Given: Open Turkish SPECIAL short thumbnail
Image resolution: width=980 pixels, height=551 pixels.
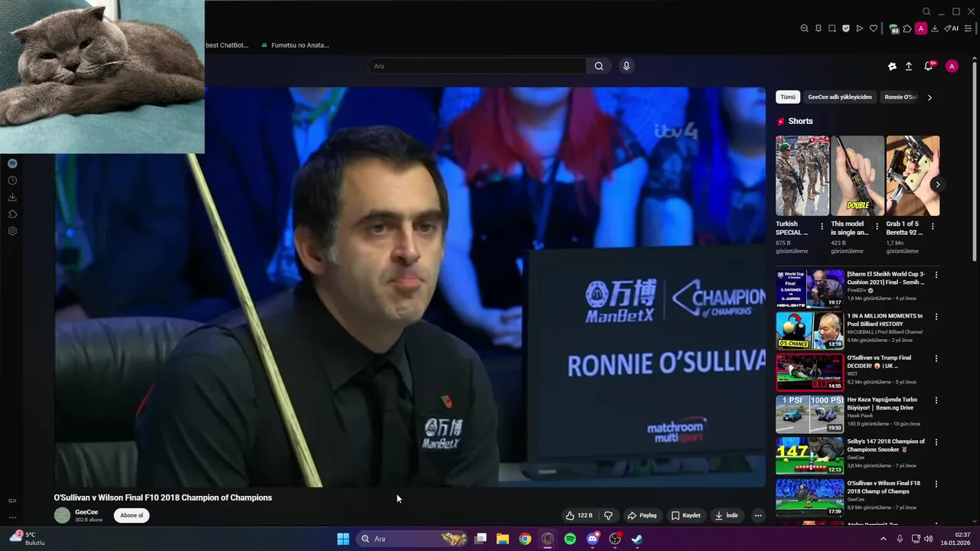Looking at the screenshot, I should coord(802,176).
